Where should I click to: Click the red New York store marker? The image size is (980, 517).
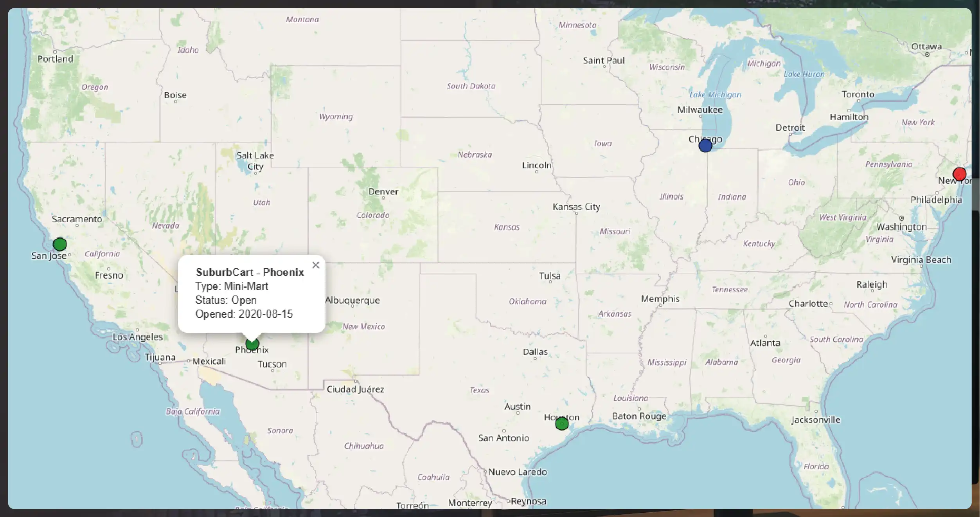click(x=959, y=174)
